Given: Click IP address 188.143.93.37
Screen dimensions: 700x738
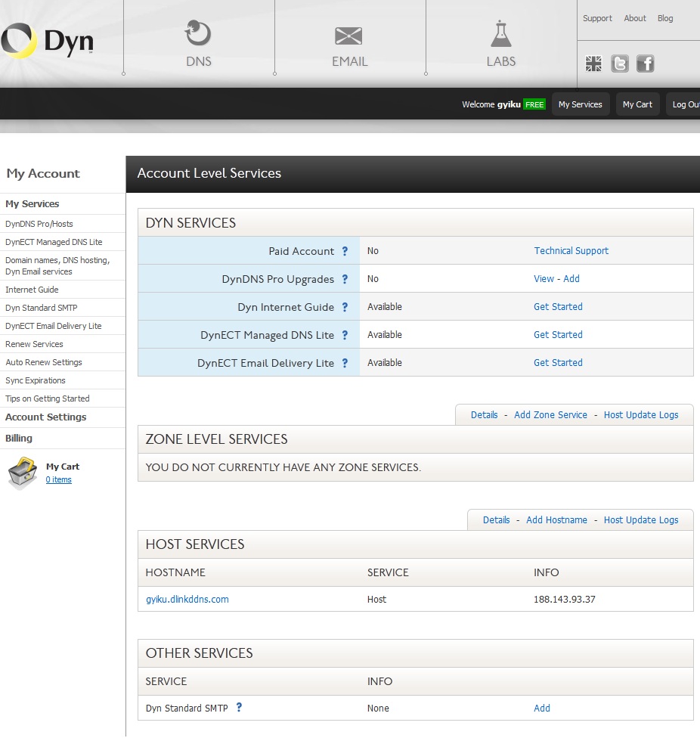Looking at the screenshot, I should coord(564,599).
